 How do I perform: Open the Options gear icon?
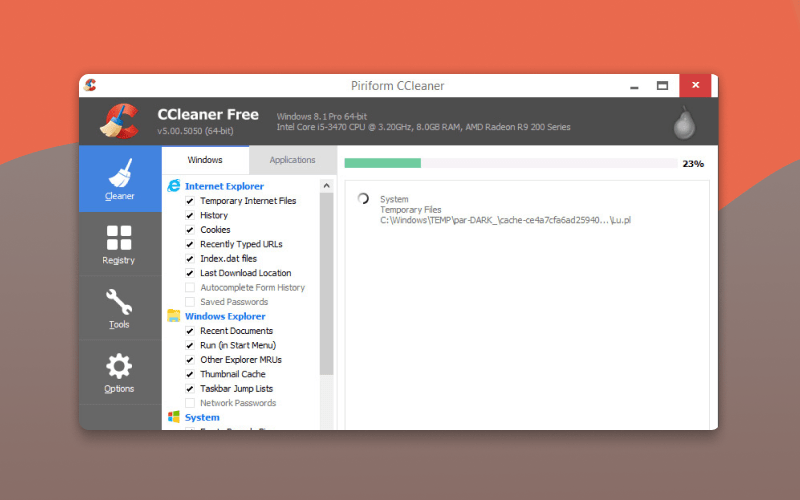point(119,366)
